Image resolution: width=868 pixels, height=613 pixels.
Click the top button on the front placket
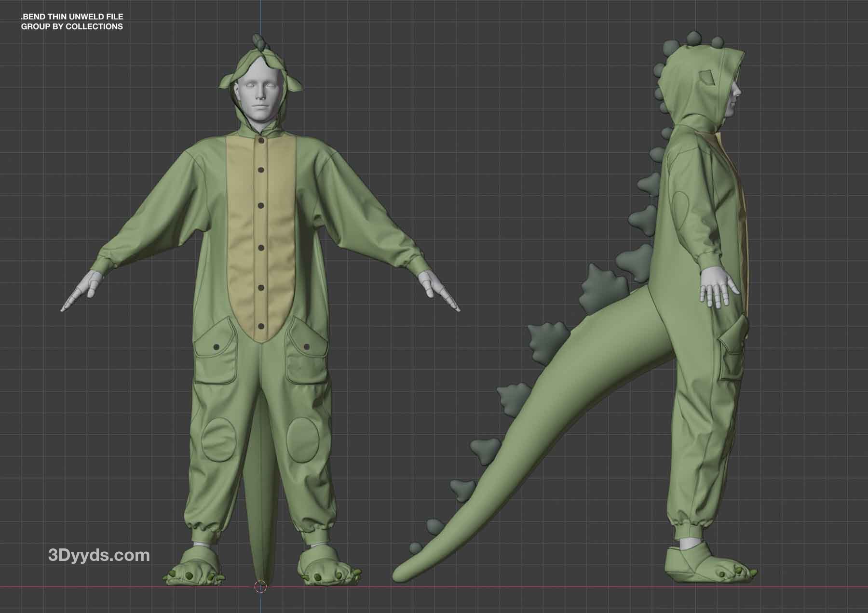(261, 141)
